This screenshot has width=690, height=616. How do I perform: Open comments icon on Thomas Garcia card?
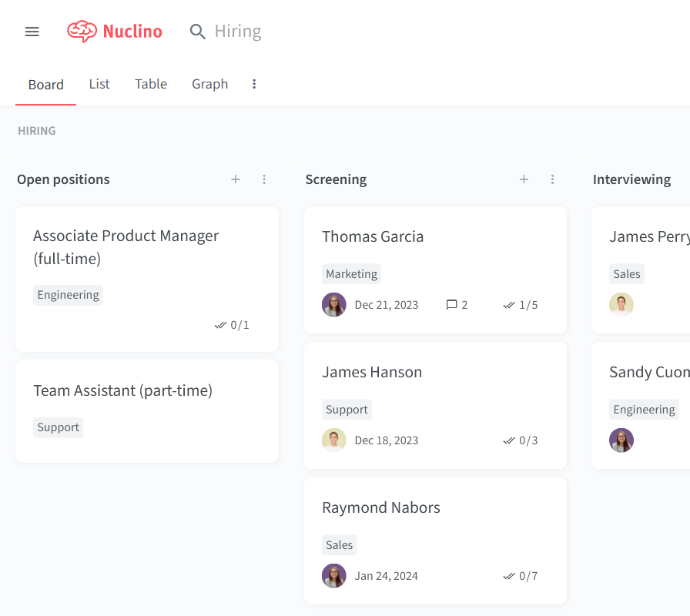451,305
